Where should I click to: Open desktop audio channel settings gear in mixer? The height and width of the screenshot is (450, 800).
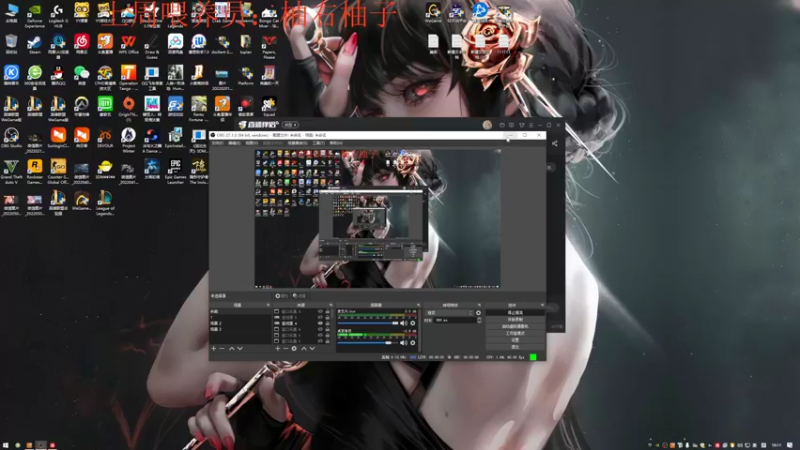coord(413,343)
